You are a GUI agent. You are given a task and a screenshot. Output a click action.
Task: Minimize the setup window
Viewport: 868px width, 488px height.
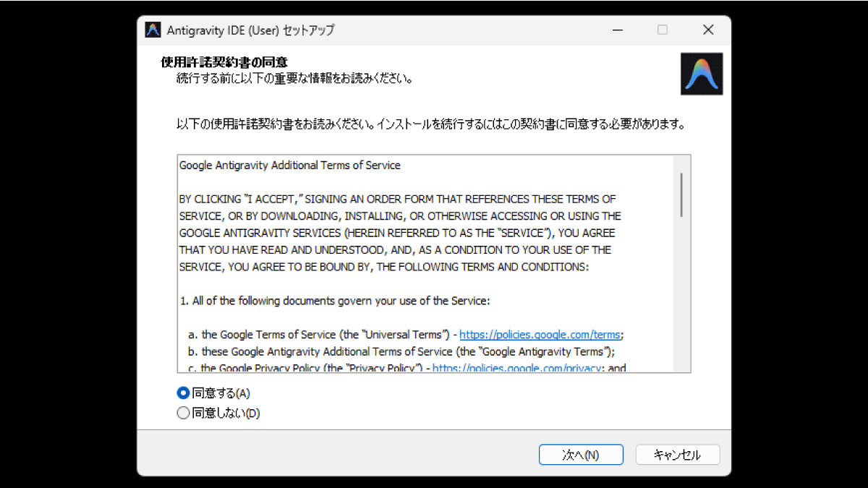pyautogui.click(x=617, y=30)
